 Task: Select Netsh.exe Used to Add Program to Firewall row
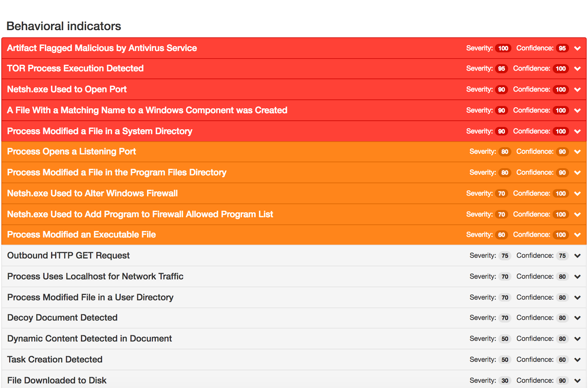(140, 214)
